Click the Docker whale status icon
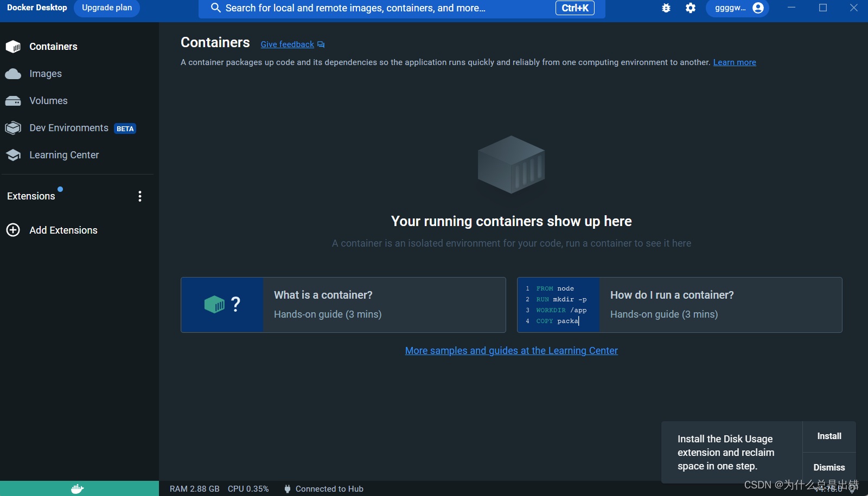 coord(78,489)
